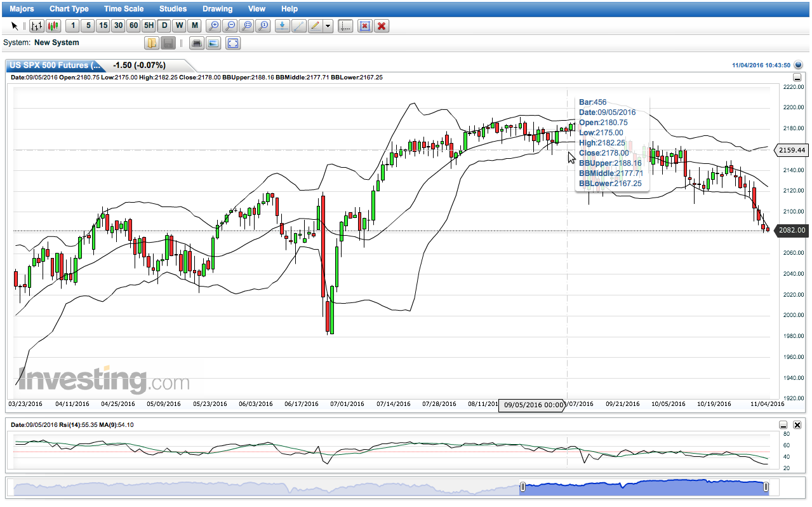812x507 pixels.
Task: Enable the weekly W time scale
Action: [180, 26]
